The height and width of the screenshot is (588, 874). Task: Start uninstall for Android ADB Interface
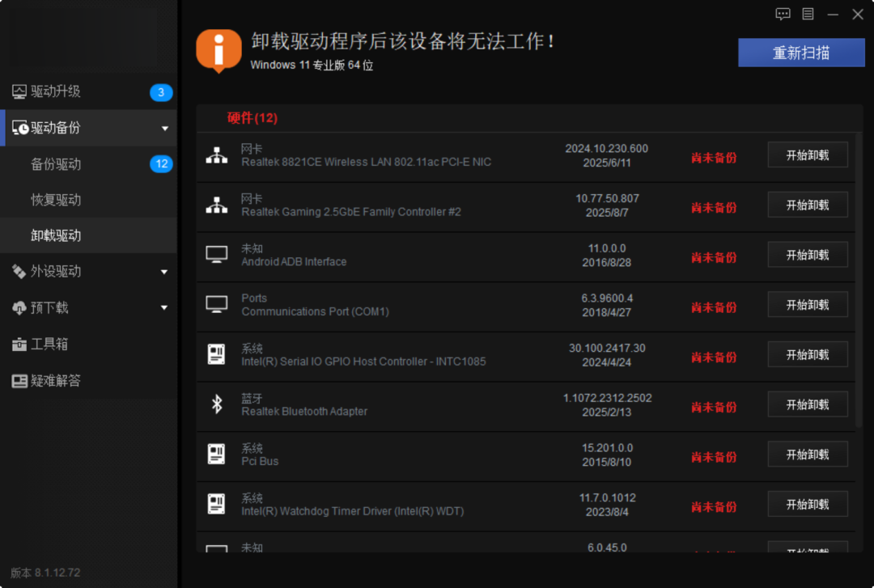[x=808, y=255]
